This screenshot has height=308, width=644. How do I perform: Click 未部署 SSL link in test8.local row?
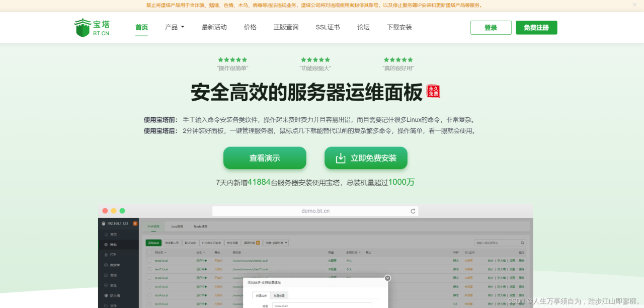pyautogui.click(x=468, y=261)
